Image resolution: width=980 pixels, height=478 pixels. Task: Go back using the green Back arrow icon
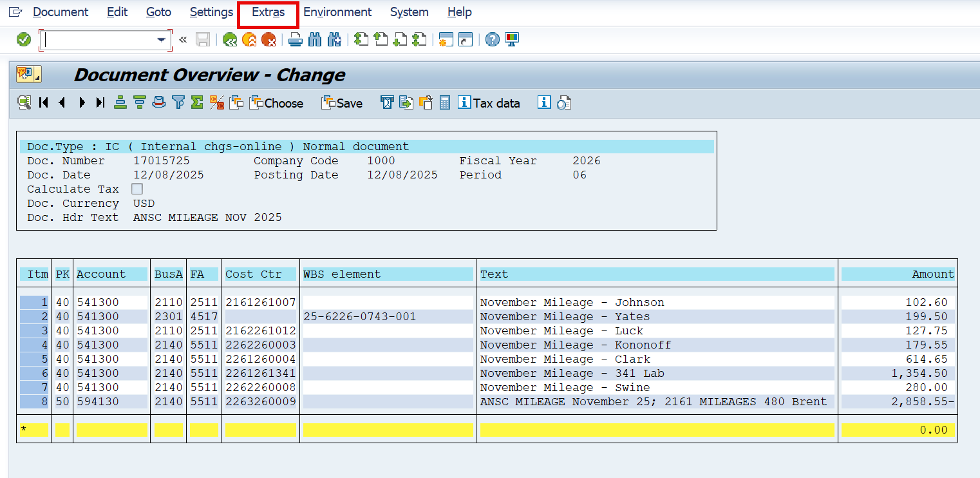point(230,39)
